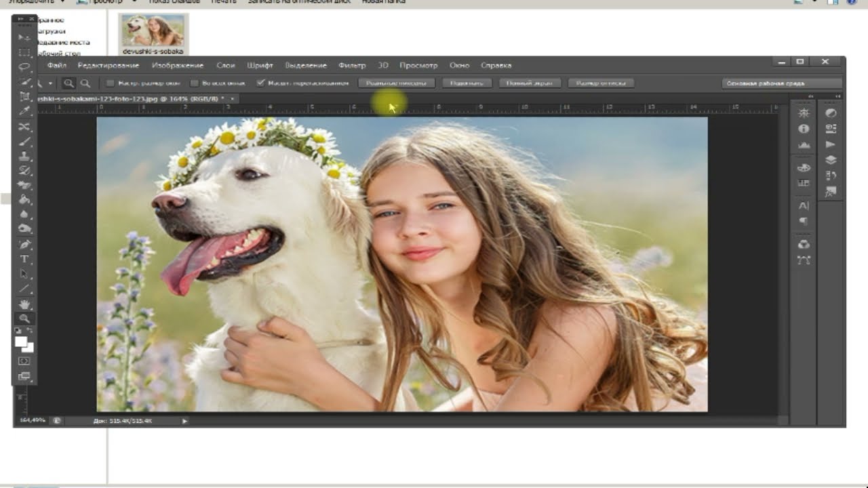This screenshot has width=868, height=488.
Task: Select the Zoom tool in toolbox
Action: (x=24, y=318)
